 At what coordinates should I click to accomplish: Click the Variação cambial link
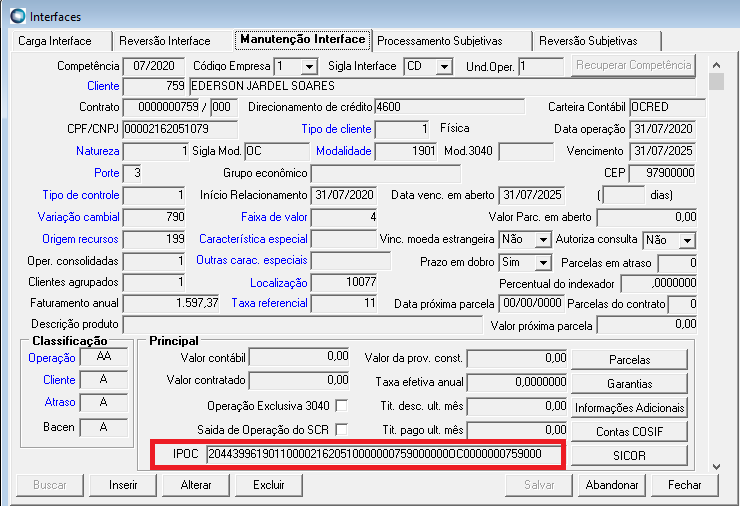coord(78,217)
